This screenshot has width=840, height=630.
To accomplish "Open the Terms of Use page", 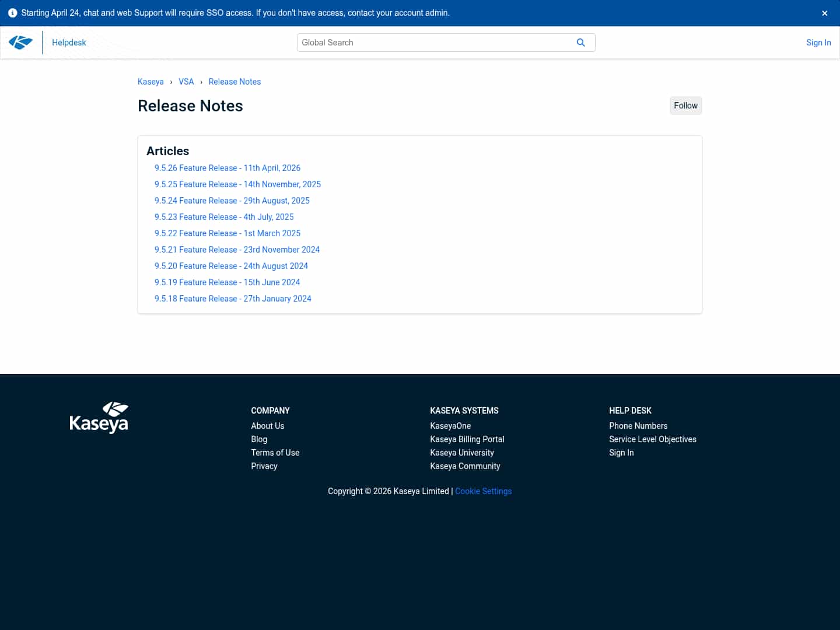I will [275, 453].
